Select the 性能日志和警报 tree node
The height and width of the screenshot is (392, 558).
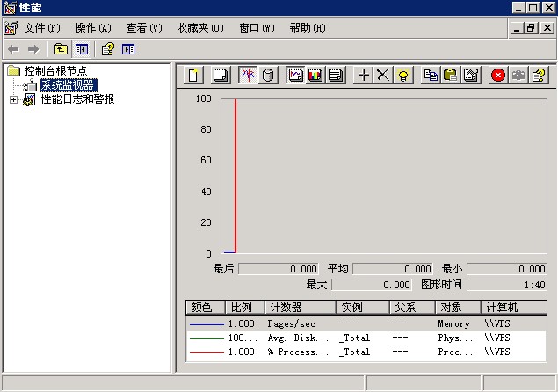[77, 99]
